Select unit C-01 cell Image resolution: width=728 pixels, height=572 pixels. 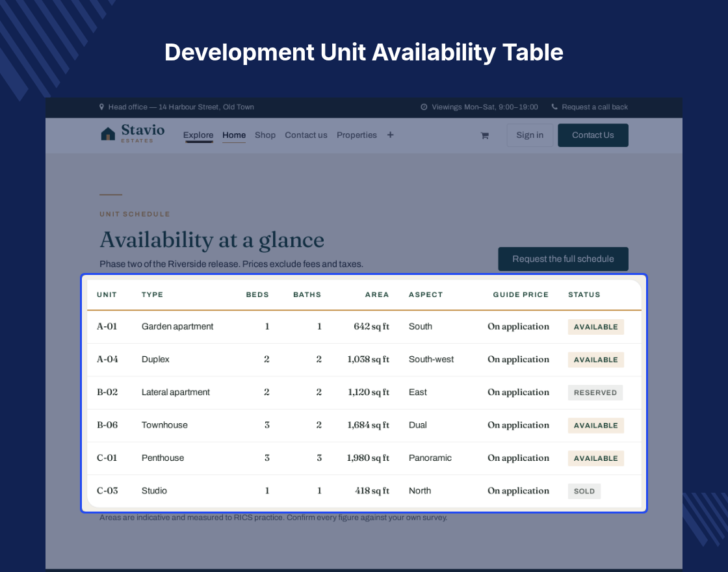coord(107,458)
